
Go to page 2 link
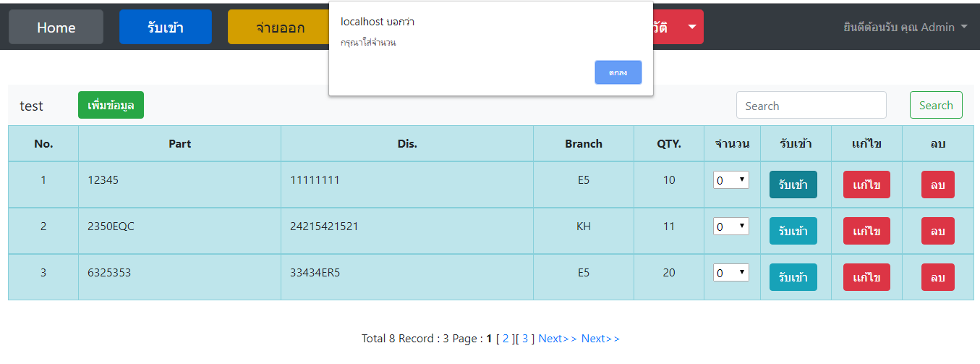coord(506,339)
